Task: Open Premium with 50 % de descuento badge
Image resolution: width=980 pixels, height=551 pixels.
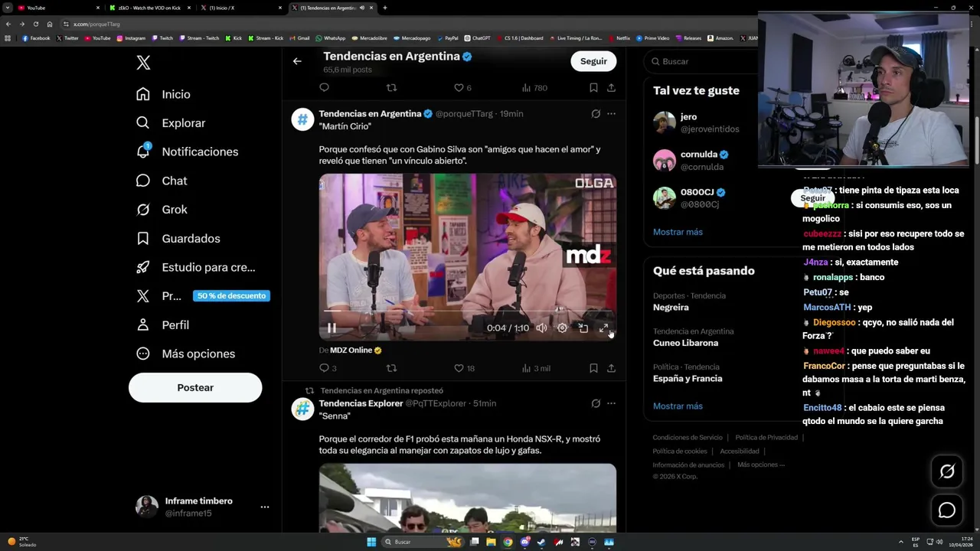Action: tap(202, 296)
